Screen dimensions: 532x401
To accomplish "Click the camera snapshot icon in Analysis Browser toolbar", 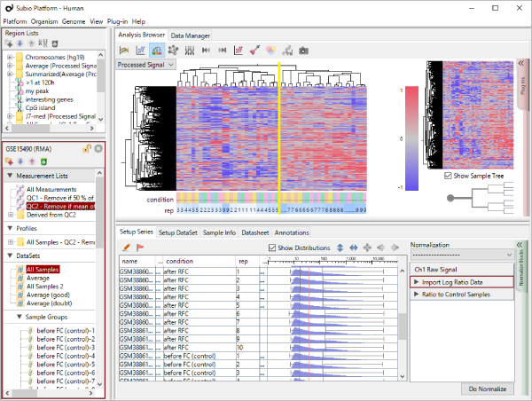I will click(x=304, y=51).
